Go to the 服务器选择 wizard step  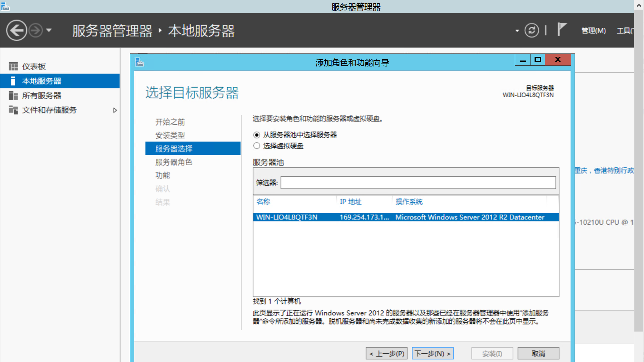point(193,149)
